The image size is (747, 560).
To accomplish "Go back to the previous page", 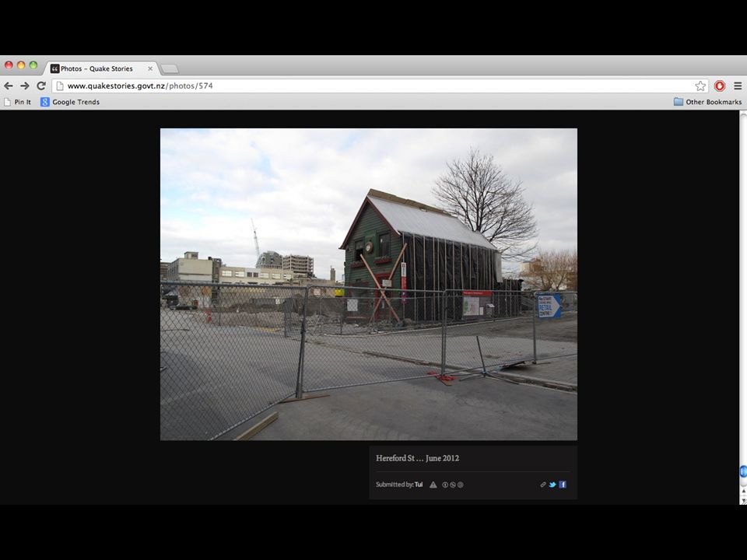I will [x=8, y=86].
